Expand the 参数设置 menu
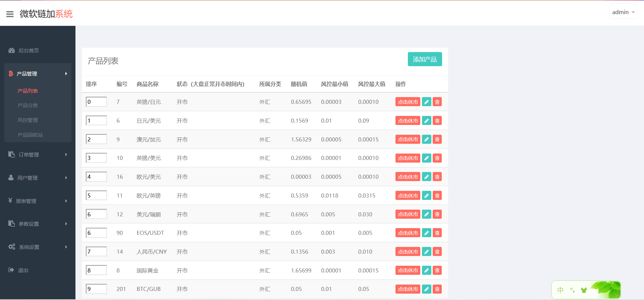 tap(38, 224)
